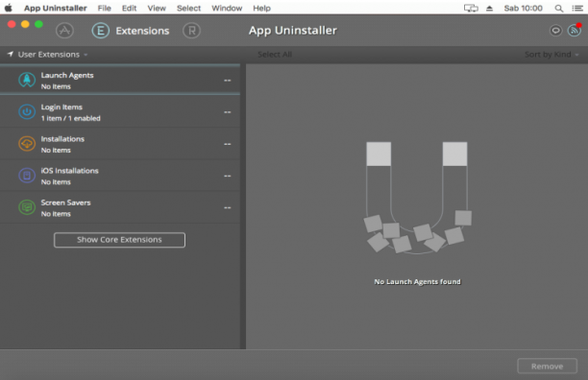Open the Select menu

pos(188,9)
